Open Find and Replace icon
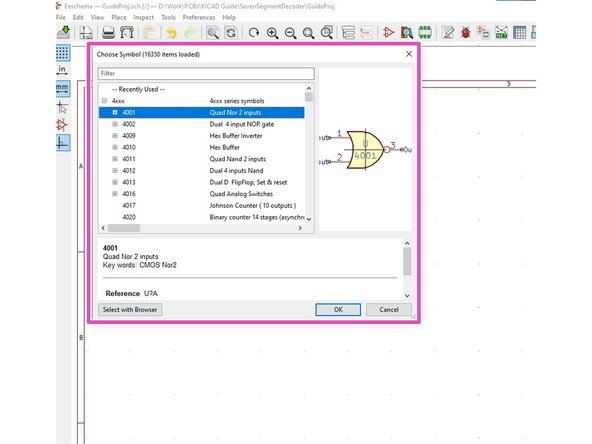Screen dimensions: 592x444 (231, 32)
